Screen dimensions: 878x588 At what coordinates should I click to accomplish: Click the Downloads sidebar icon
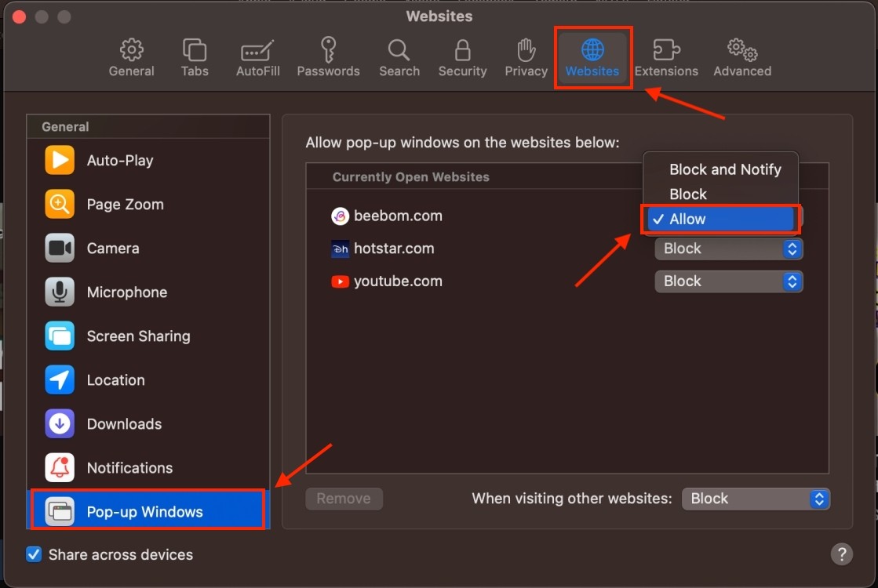pyautogui.click(x=60, y=423)
